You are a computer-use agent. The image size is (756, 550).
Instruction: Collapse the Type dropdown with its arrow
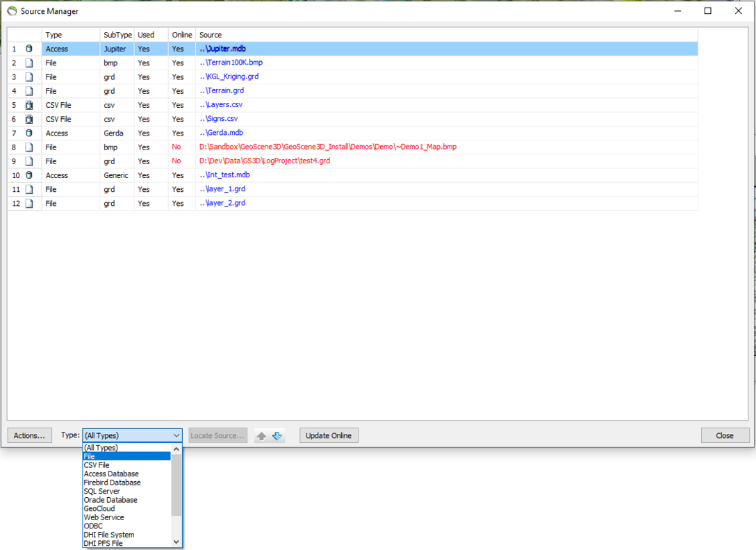tap(175, 435)
